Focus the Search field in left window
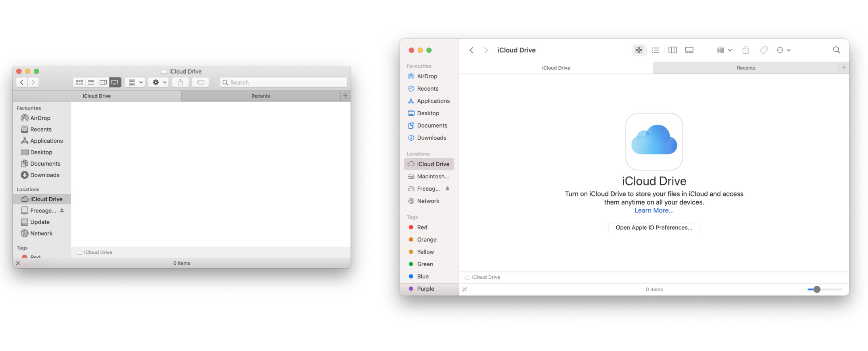 284,82
